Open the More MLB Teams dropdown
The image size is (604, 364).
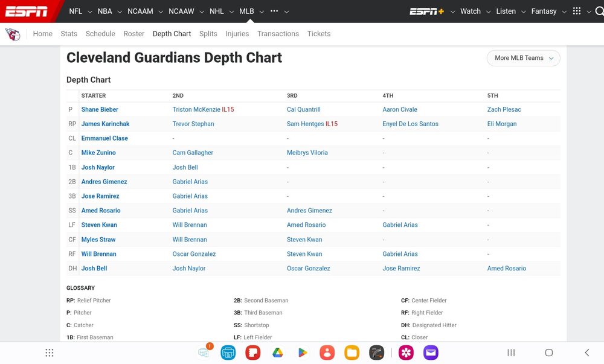pos(524,58)
